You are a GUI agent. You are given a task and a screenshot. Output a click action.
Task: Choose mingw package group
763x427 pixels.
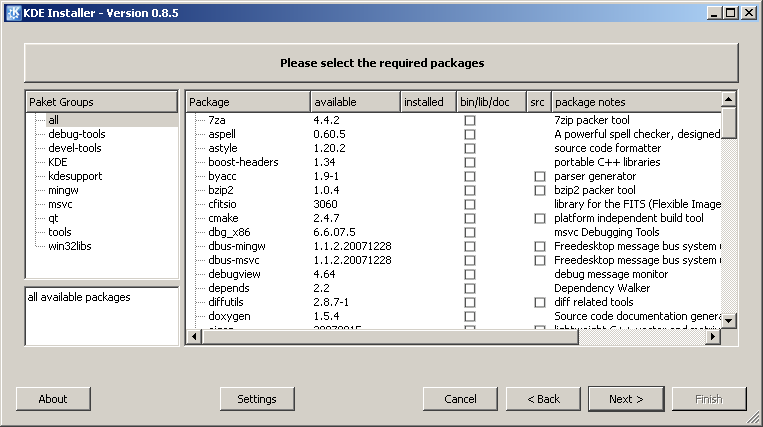point(63,190)
